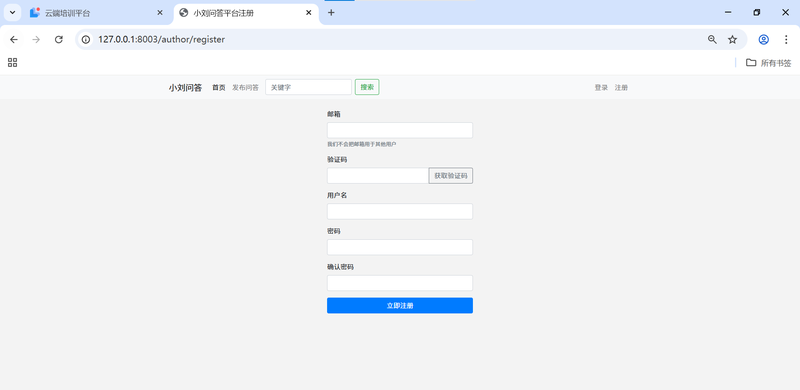The image size is (800, 390).
Task: Click the 我们不会把邮箱用于其他用户 hint text
Action: click(362, 144)
